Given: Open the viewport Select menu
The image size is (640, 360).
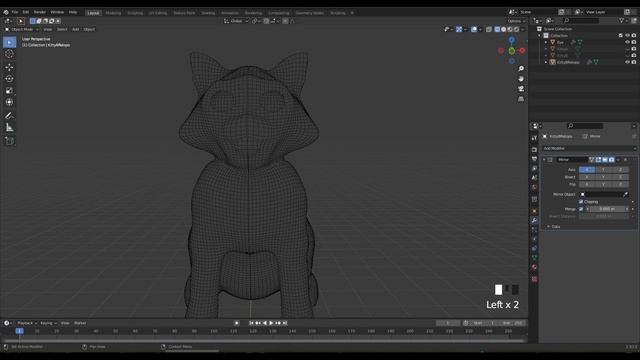Looking at the screenshot, I should [x=62, y=29].
